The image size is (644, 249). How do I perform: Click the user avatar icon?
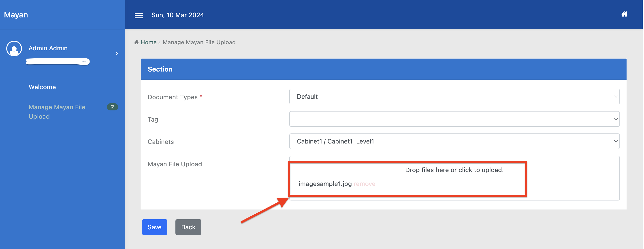[14, 49]
